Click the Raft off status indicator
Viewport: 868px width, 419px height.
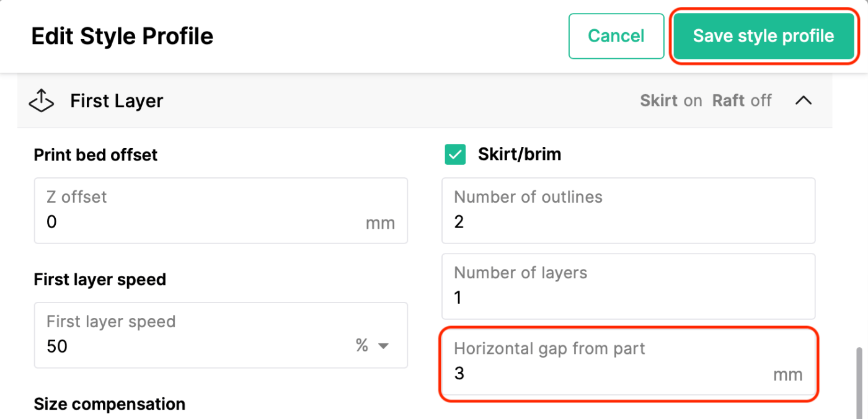point(742,100)
